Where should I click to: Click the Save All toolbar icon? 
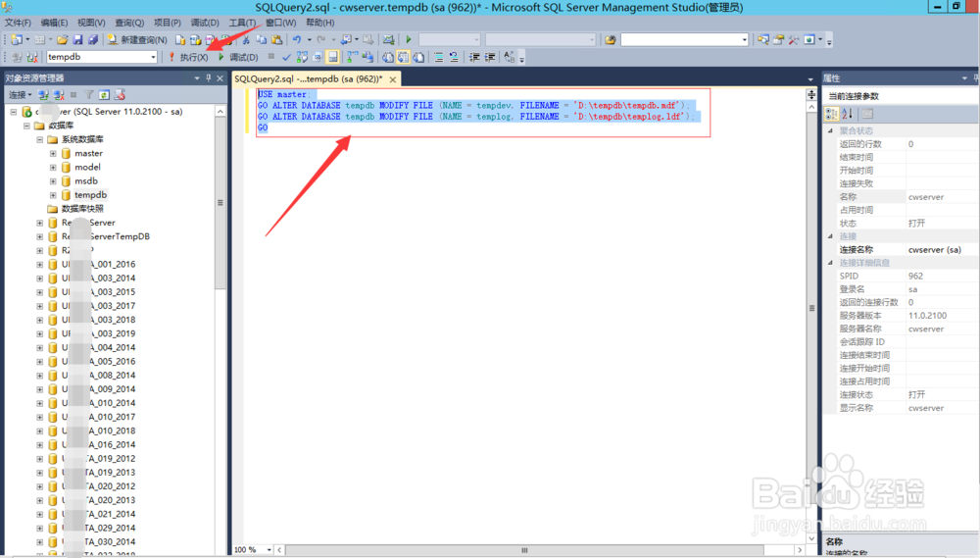[92, 39]
